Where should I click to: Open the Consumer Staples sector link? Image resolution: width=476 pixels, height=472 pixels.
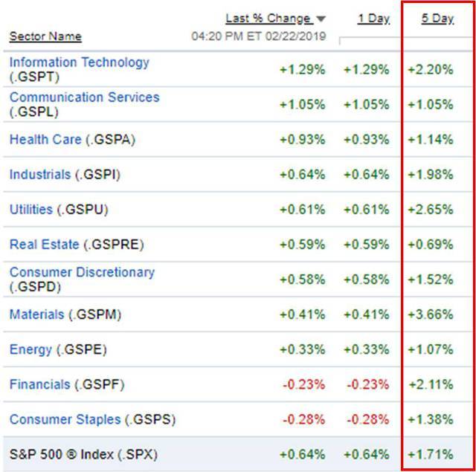65,419
